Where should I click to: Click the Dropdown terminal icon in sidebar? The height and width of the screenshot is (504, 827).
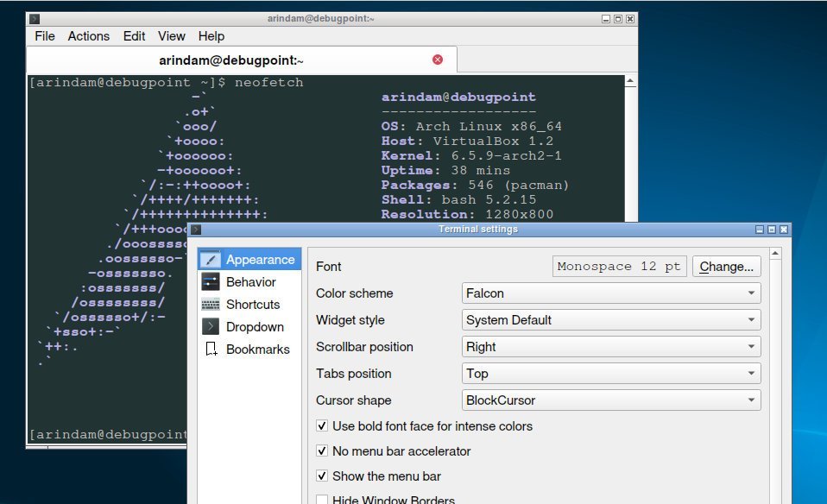[211, 327]
